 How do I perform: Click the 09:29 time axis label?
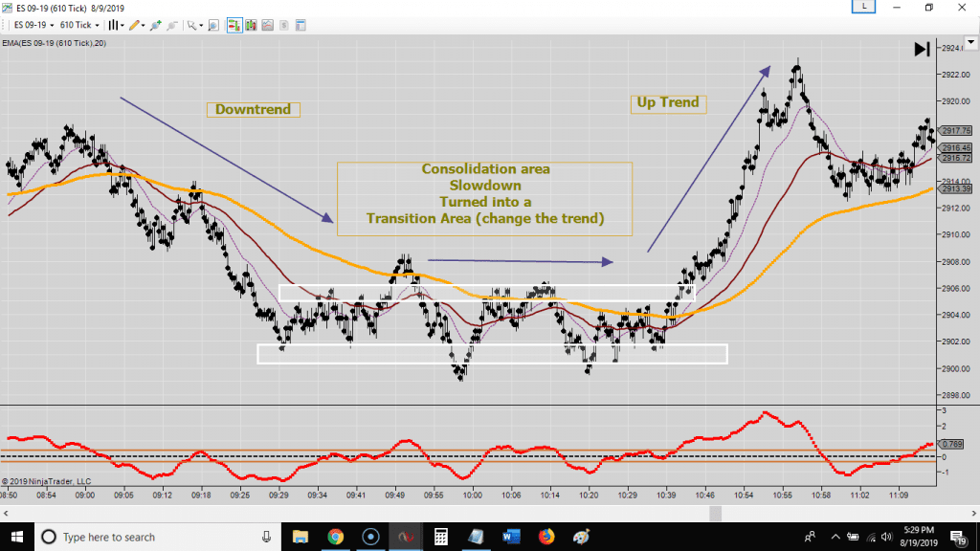click(278, 496)
